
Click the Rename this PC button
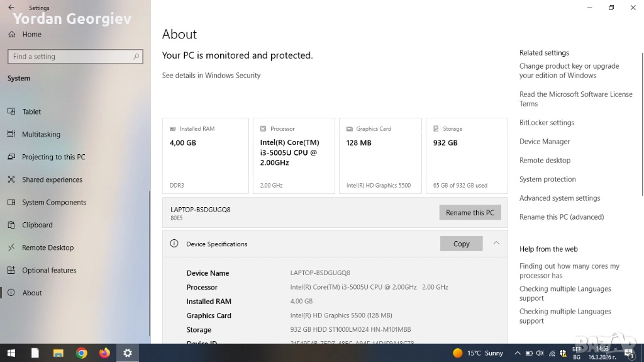[x=470, y=213]
